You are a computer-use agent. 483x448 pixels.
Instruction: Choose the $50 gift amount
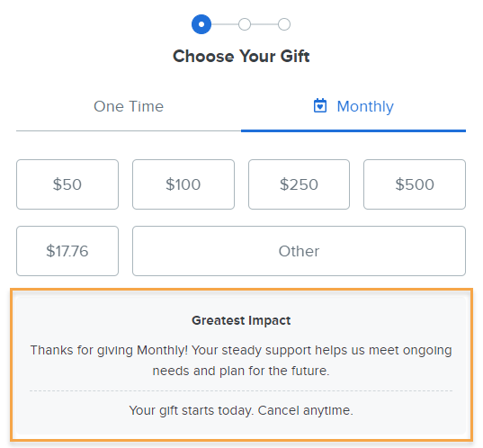pos(67,184)
